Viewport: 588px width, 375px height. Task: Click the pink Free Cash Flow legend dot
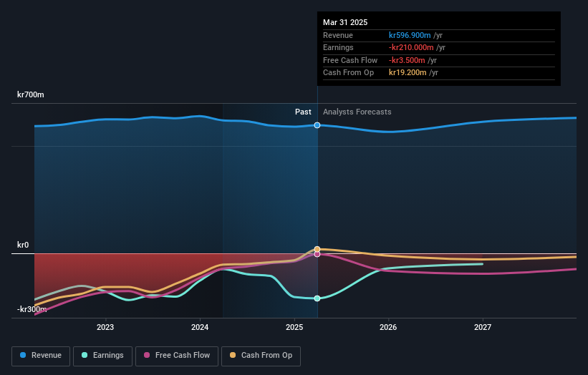[x=147, y=355]
